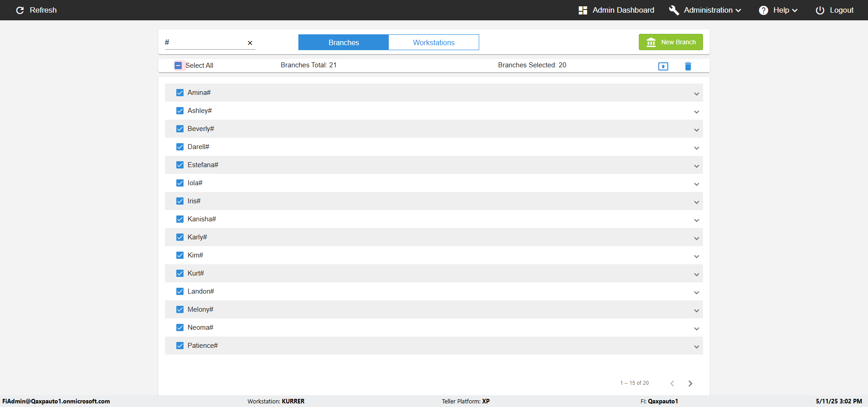Go to next page of branches
This screenshot has height=407, width=868.
(x=690, y=384)
